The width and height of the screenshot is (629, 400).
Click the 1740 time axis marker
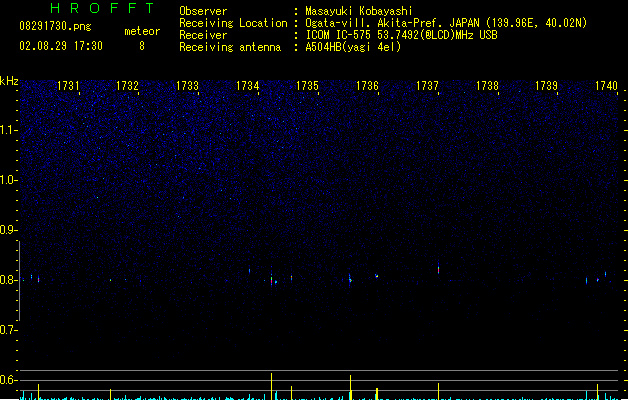tap(606, 86)
